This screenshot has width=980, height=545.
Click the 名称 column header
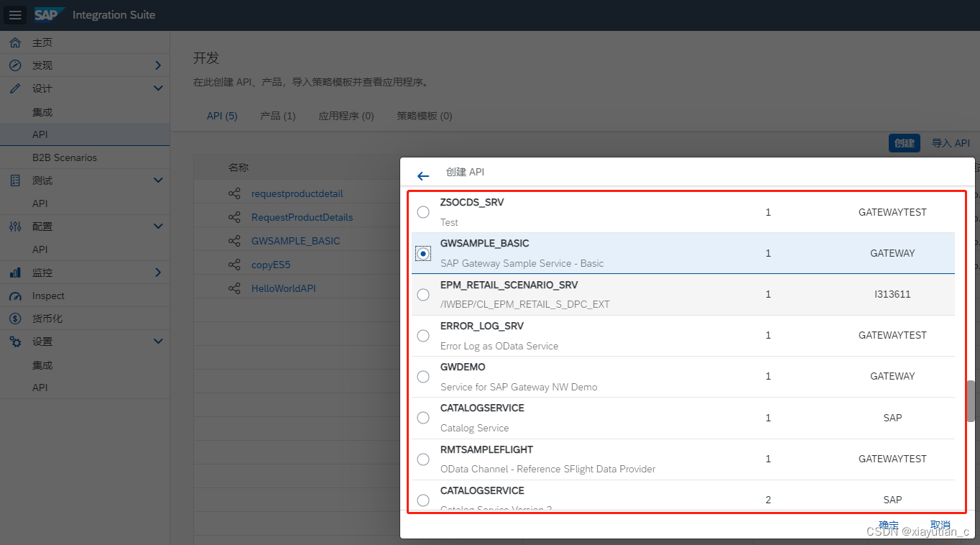tap(239, 168)
